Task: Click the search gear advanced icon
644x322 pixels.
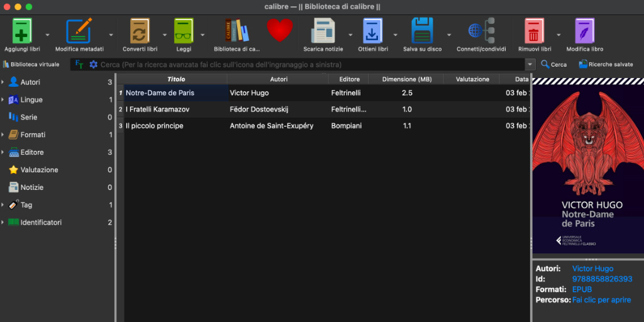Action: pos(94,65)
